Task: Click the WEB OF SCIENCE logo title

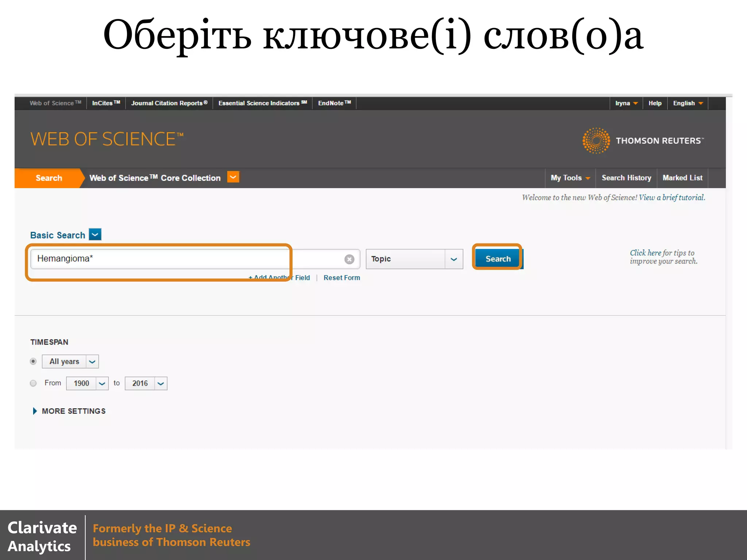Action: click(x=107, y=139)
